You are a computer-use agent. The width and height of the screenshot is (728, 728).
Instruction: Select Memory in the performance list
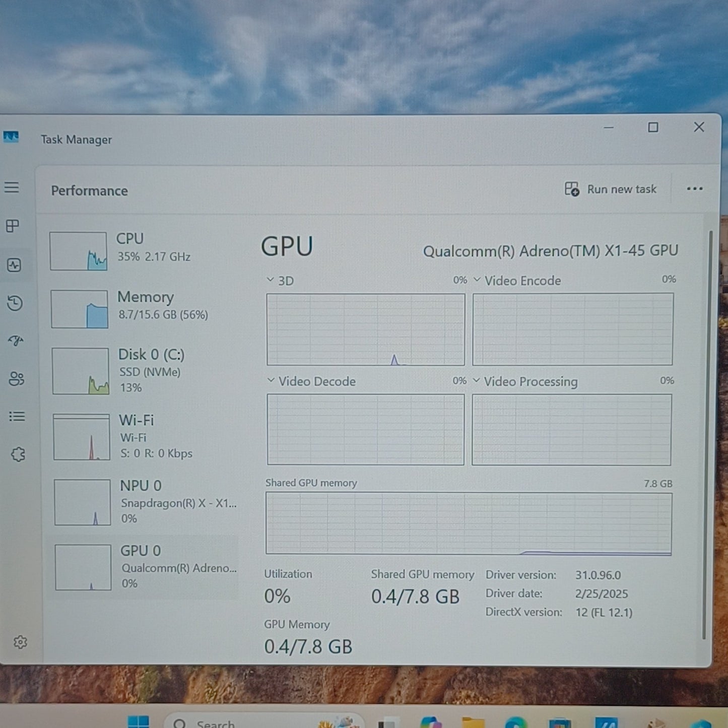coord(144,308)
